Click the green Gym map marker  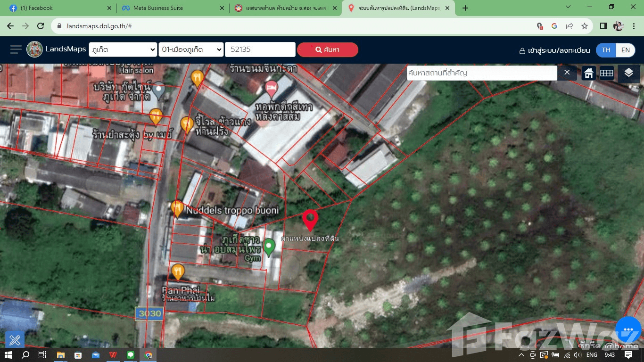coord(269,247)
